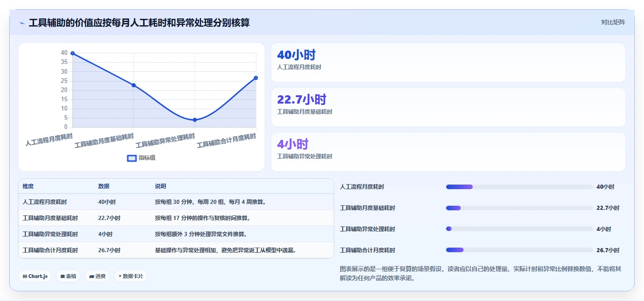Open the 4小时 data card
Viewport: 644px width, 301px height.
[x=448, y=151]
